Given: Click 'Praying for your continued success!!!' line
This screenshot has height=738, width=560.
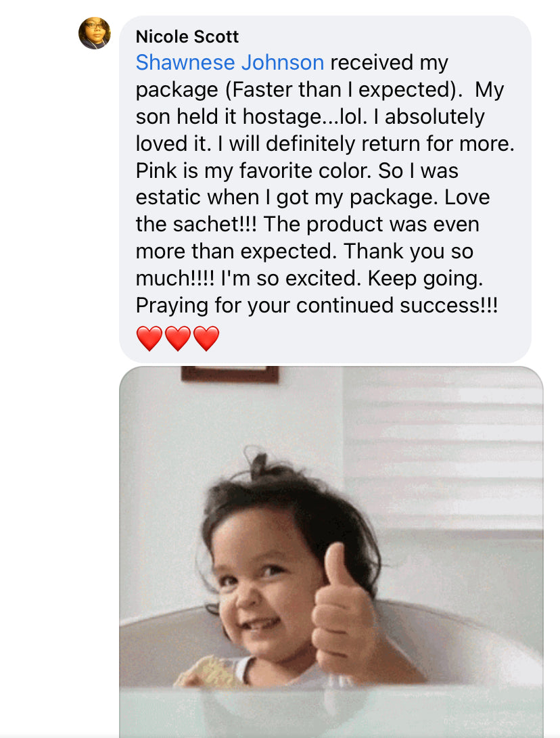Looking at the screenshot, I should click(x=317, y=305).
